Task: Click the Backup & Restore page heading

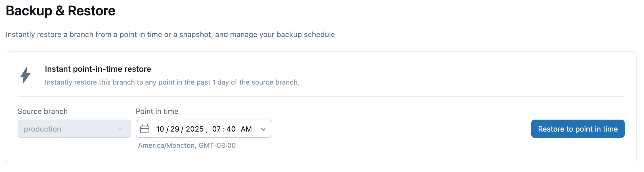Action: (60, 11)
